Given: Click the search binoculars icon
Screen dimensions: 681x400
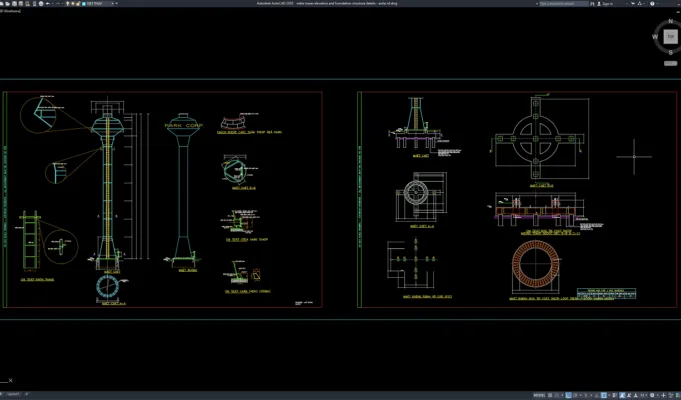Looking at the screenshot, I should [592, 3].
